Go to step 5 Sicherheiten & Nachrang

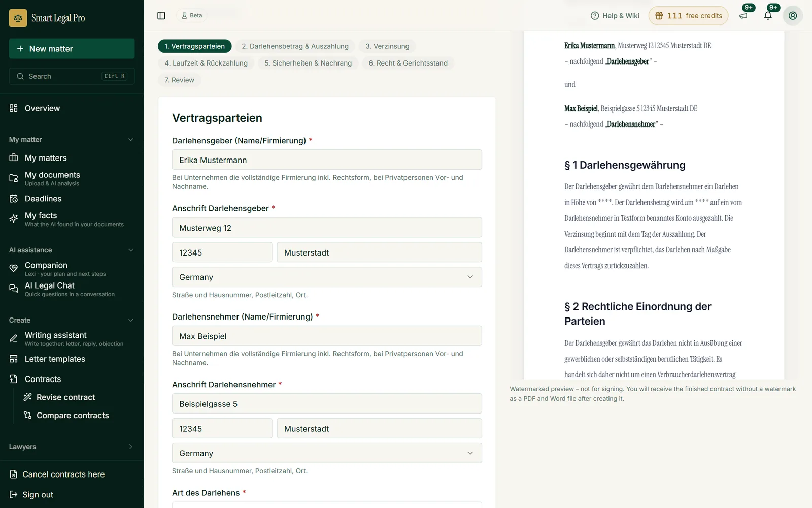pyautogui.click(x=308, y=63)
